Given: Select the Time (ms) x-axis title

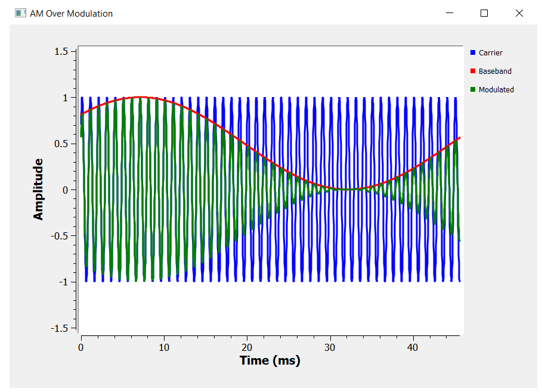Looking at the screenshot, I should point(270,360).
